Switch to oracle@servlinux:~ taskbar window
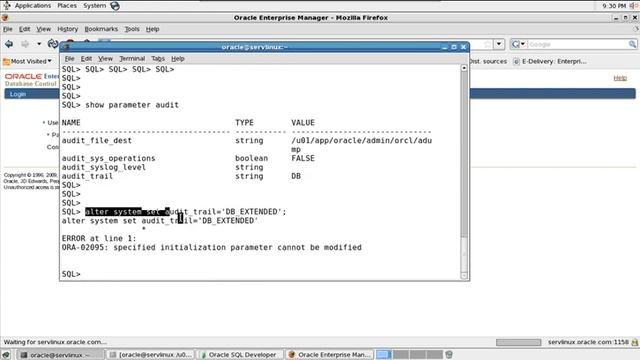This screenshot has height=360, width=640. point(60,355)
